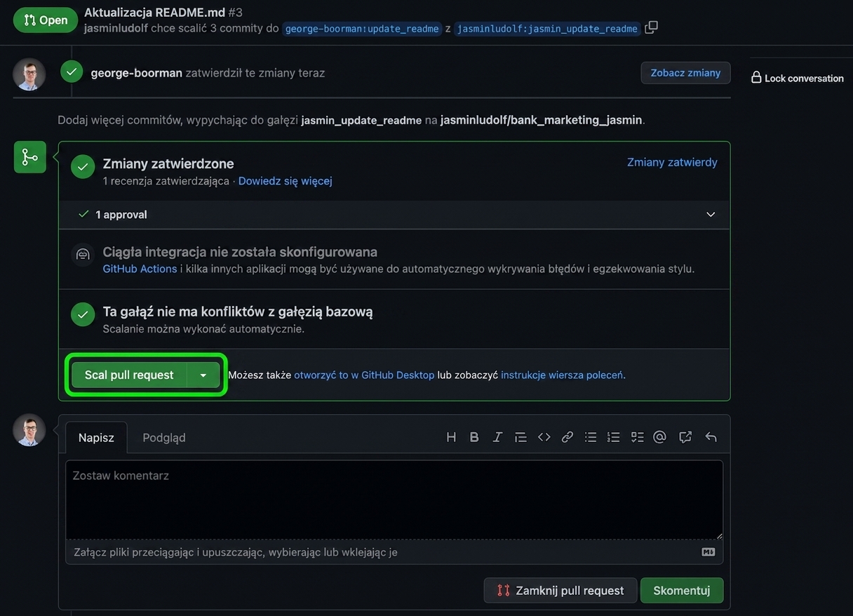Screen dimensions: 853x616
Task: Click checkmark next to no-conflicts message
Action: [83, 314]
